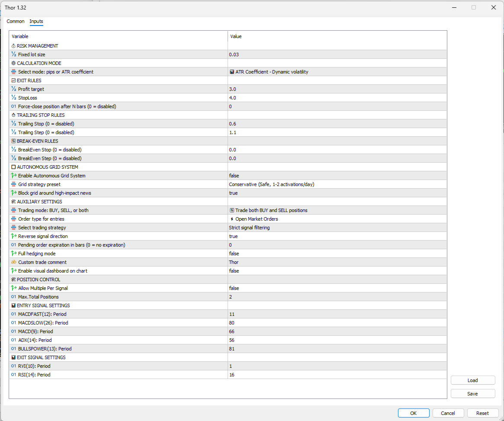Open the Conservative grid strategy preset dropdown
The image size is (504, 421).
click(x=337, y=184)
